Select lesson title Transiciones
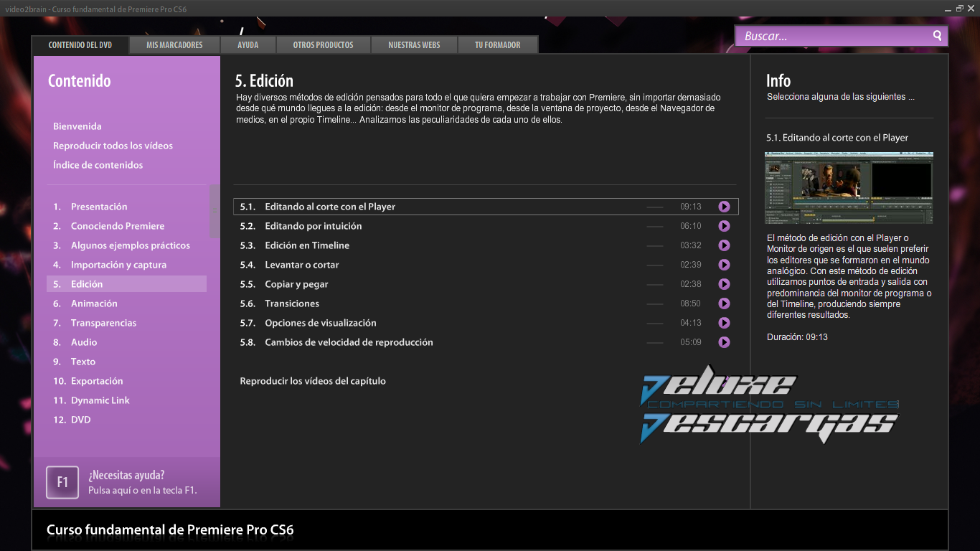The height and width of the screenshot is (551, 980). pyautogui.click(x=292, y=303)
